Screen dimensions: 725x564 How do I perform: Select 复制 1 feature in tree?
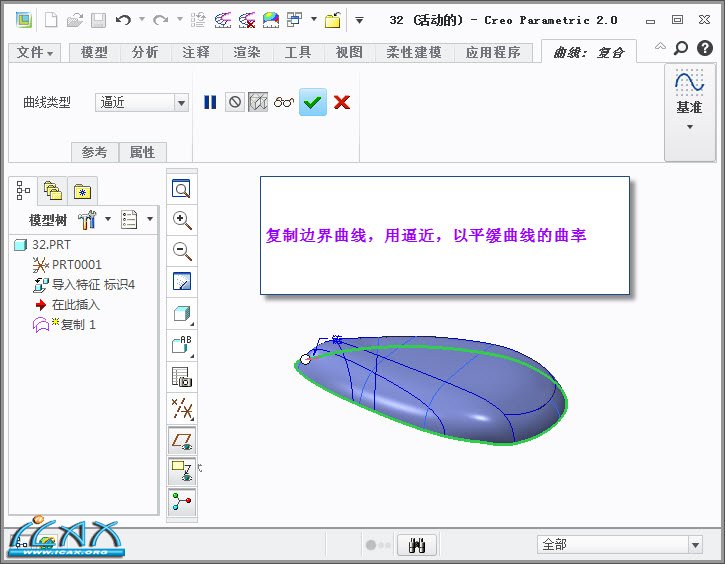[64, 325]
